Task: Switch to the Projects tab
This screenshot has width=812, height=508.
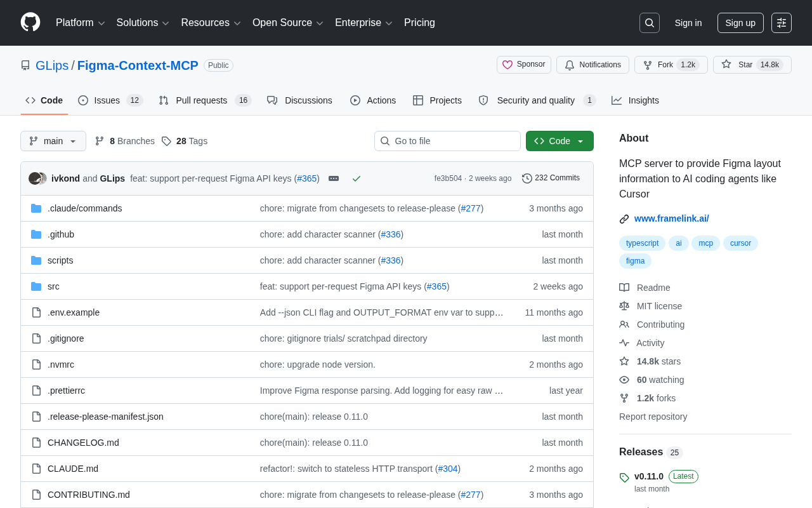Action: 437,100
